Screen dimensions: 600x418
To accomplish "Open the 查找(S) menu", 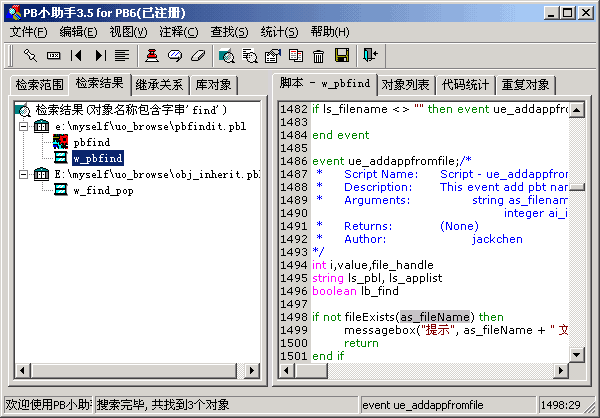I will (x=228, y=31).
